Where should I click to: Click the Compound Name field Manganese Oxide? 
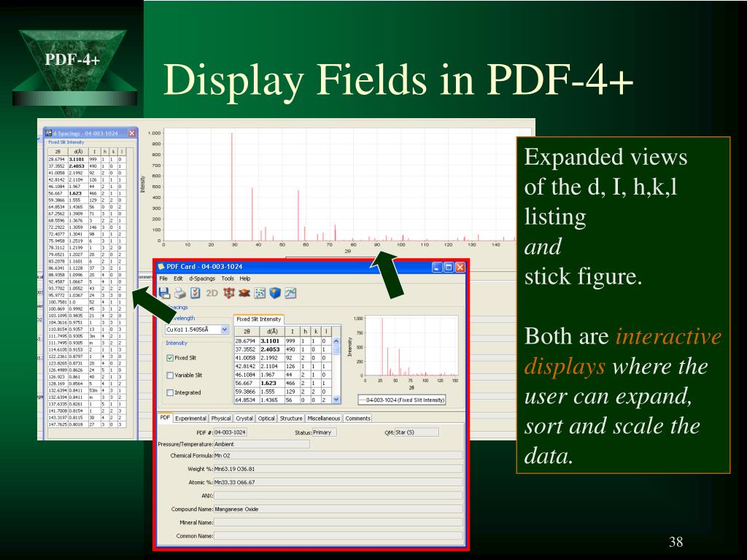tap(338, 509)
